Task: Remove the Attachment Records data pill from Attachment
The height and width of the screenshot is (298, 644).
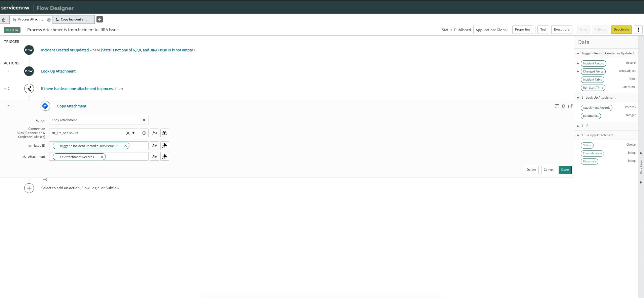Action: [102, 157]
